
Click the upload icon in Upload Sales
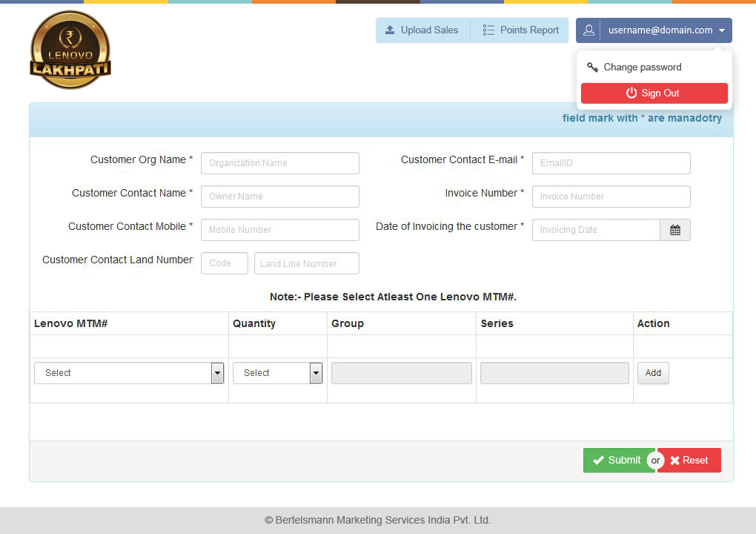click(390, 30)
